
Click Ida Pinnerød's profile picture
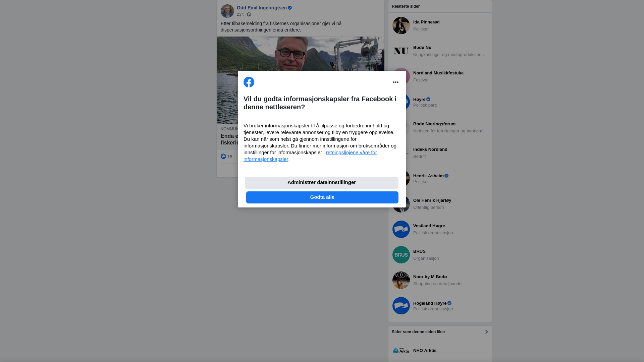pyautogui.click(x=401, y=25)
